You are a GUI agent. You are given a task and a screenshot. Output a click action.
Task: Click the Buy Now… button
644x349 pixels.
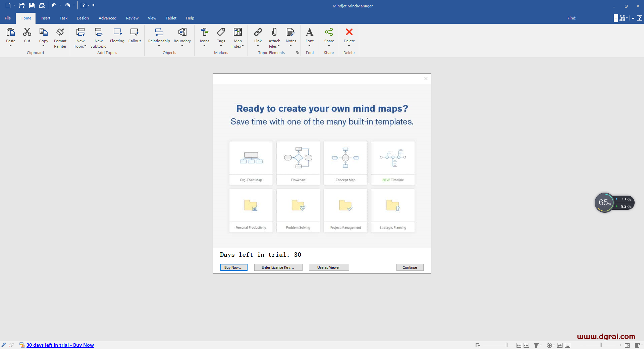pyautogui.click(x=234, y=267)
